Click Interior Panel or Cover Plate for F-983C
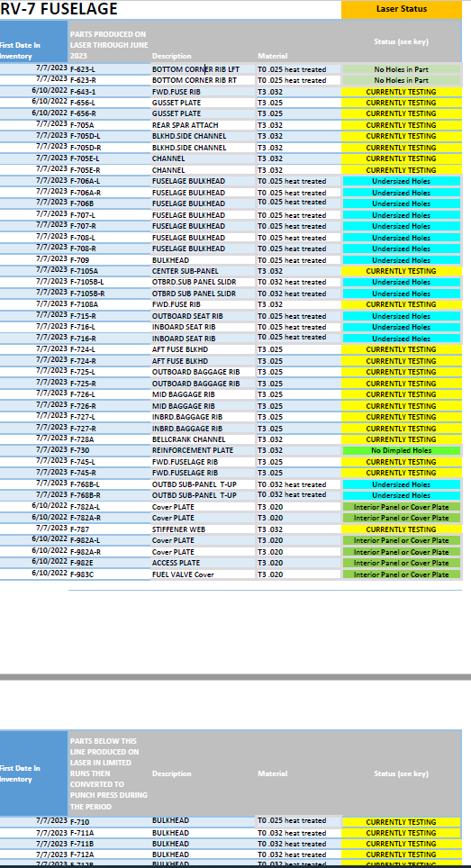The image size is (471, 868). coord(402,574)
